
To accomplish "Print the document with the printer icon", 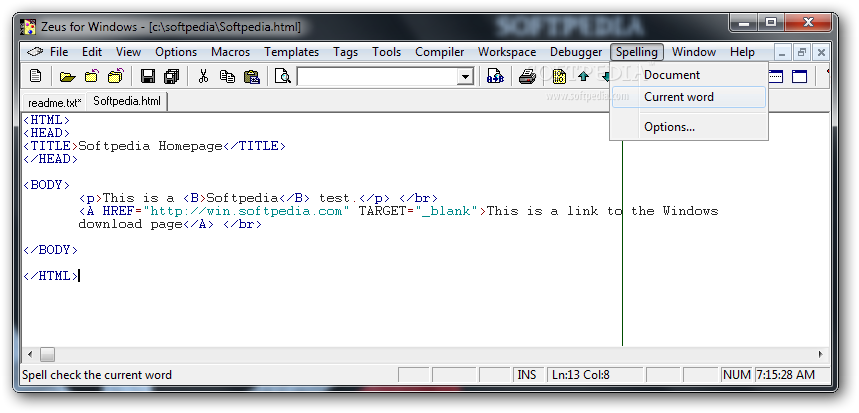I will click(x=527, y=76).
